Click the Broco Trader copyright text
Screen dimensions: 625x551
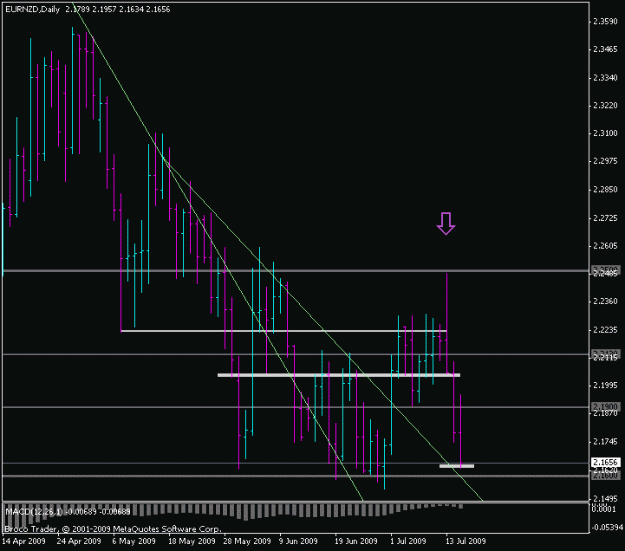point(113,529)
